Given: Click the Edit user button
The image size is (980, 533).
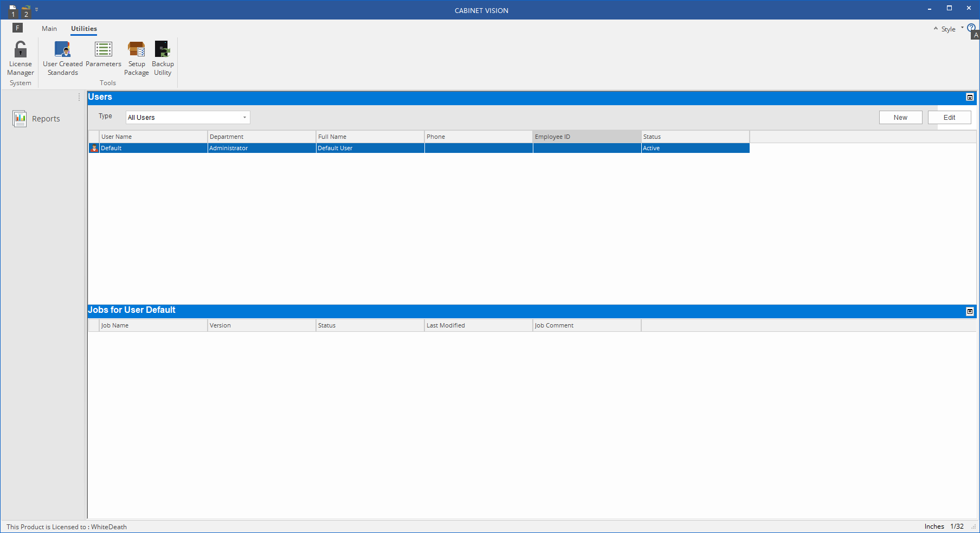Looking at the screenshot, I should tap(950, 117).
